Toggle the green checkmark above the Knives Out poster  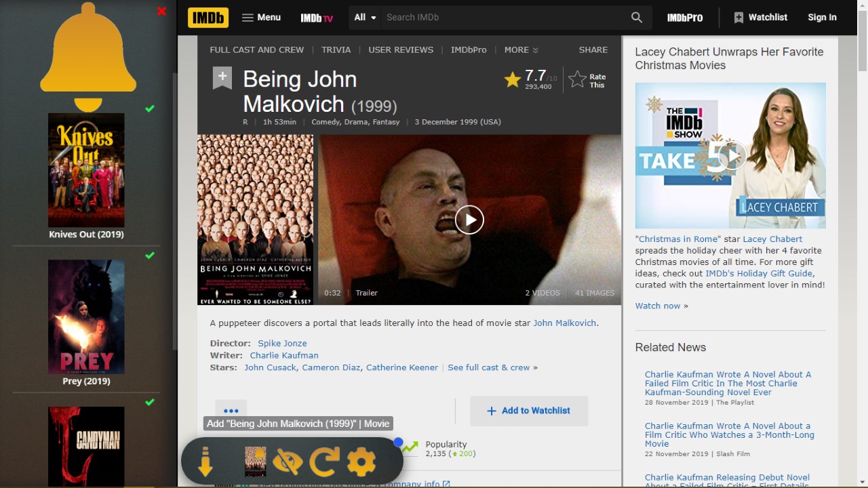150,108
